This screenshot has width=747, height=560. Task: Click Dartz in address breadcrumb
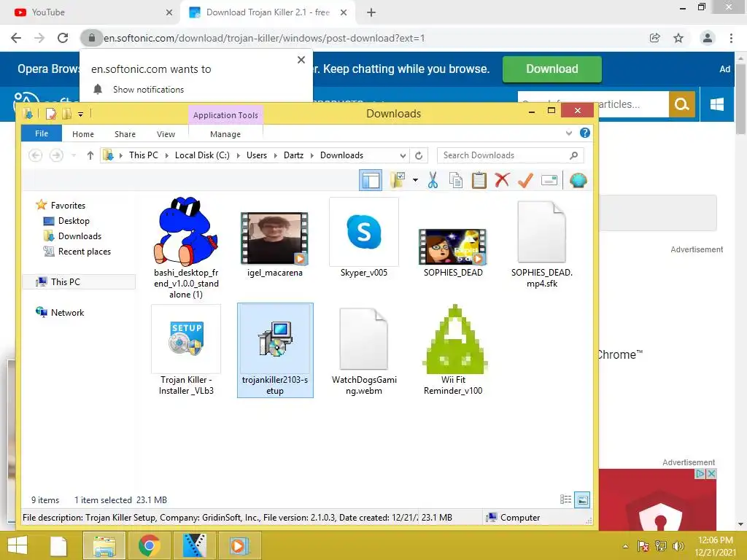click(293, 155)
